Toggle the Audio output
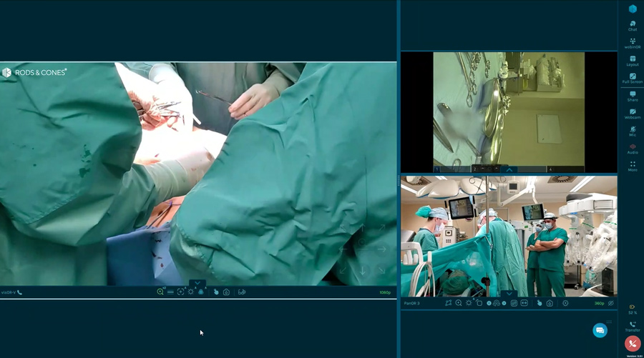 [x=633, y=148]
